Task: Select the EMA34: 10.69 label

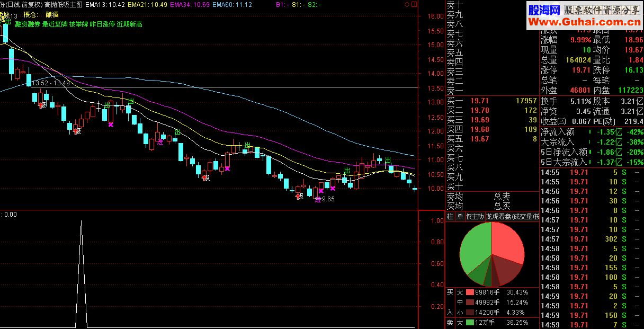Action: [x=190, y=4]
